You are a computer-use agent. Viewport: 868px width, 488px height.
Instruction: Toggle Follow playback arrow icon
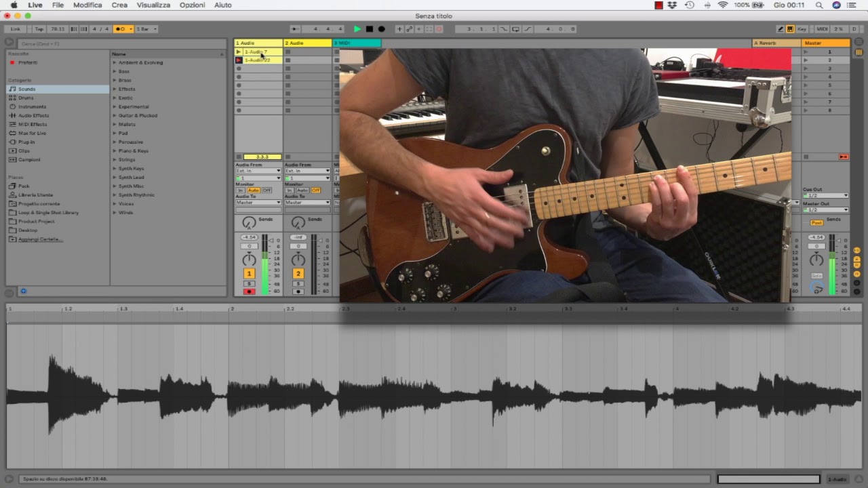coord(294,29)
